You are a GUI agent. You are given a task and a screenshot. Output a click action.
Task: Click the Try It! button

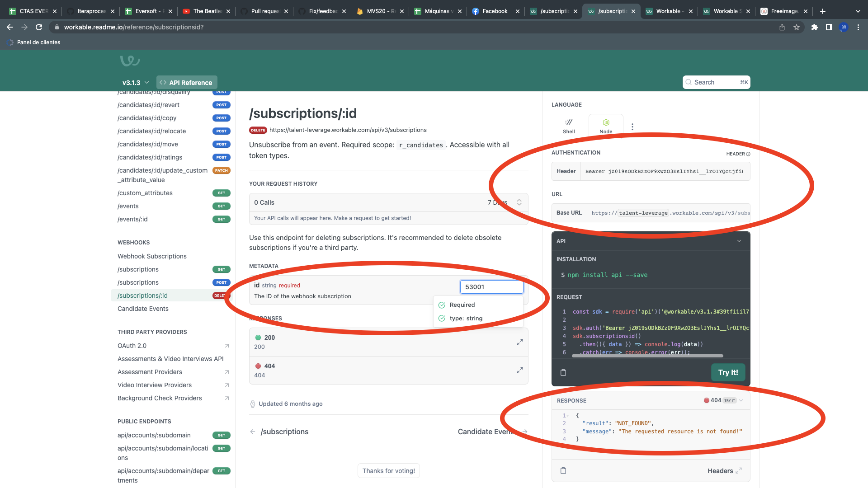click(728, 372)
